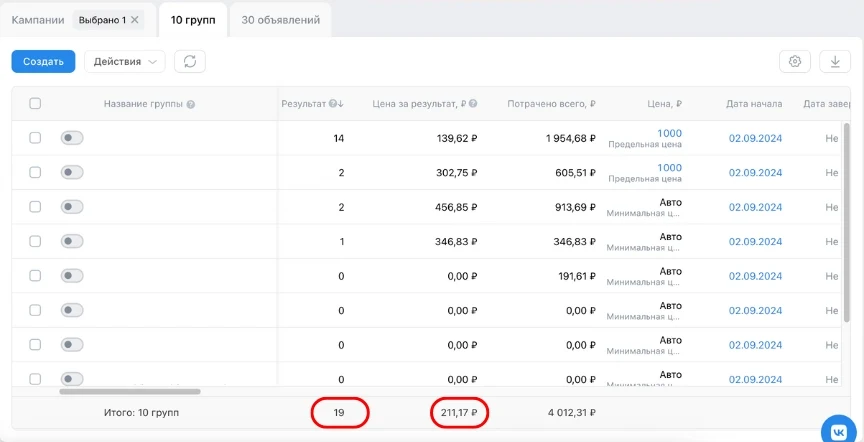Toggle switch of row spending 191,61 ₽
This screenshot has width=864, height=442.
(72, 276)
